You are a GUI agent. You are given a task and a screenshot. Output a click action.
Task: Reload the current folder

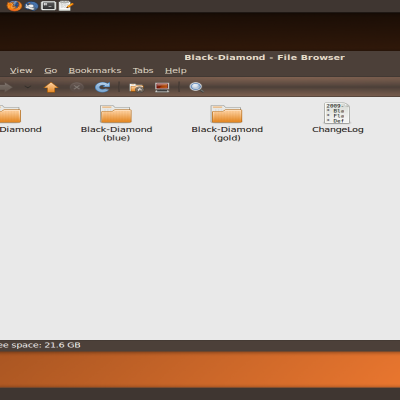tap(102, 87)
